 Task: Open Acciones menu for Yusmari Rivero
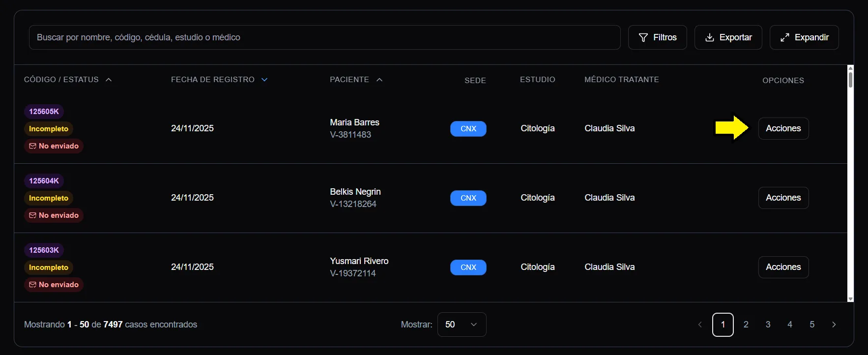pyautogui.click(x=783, y=267)
